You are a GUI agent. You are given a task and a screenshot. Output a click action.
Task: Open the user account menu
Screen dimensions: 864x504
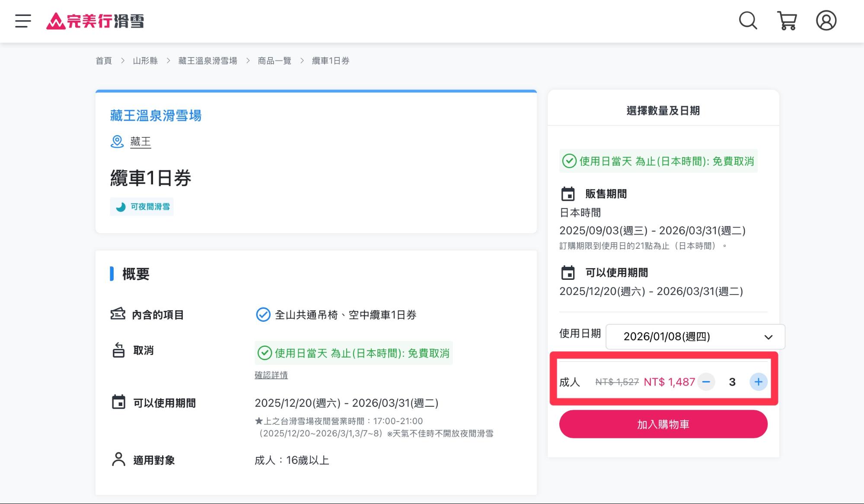tap(826, 20)
